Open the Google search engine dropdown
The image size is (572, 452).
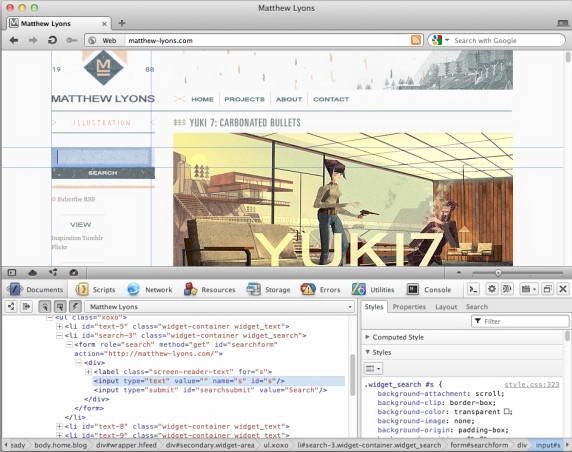(440, 40)
